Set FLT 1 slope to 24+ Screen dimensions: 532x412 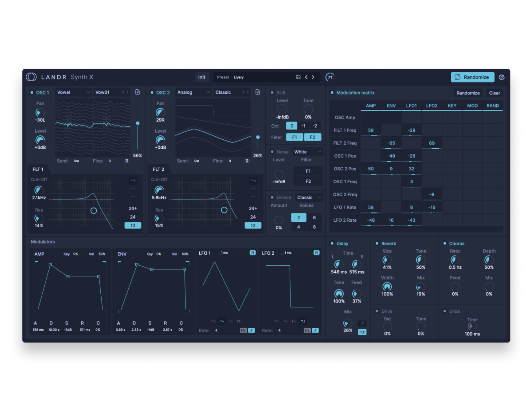[133, 208]
